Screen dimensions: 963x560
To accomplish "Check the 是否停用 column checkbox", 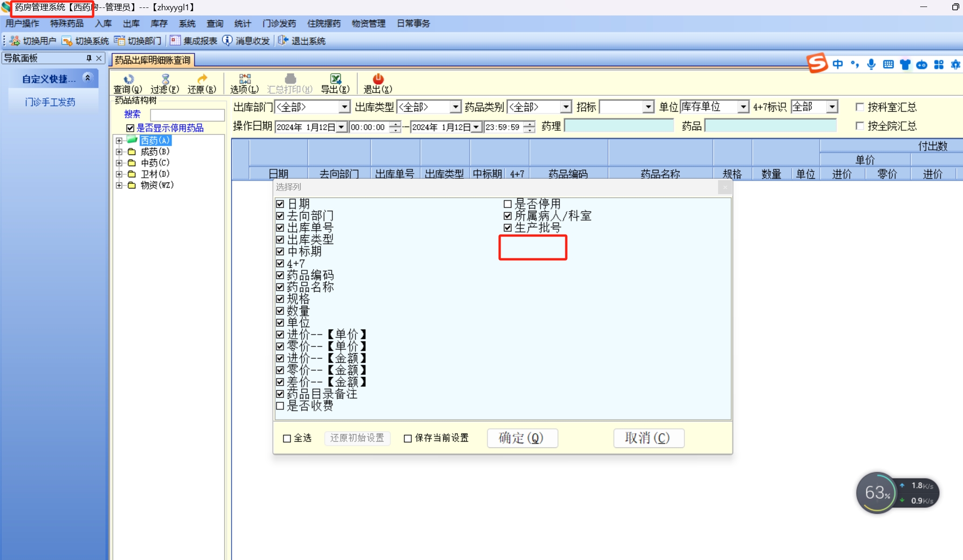I will tap(508, 204).
